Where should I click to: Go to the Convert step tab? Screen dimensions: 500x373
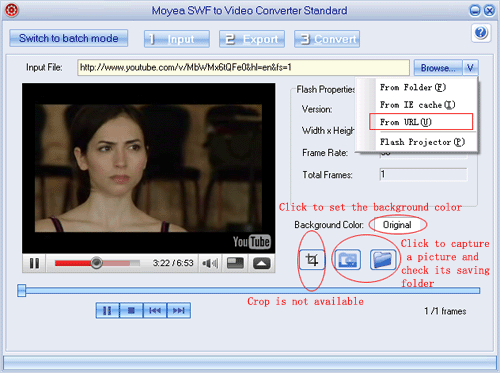327,39
